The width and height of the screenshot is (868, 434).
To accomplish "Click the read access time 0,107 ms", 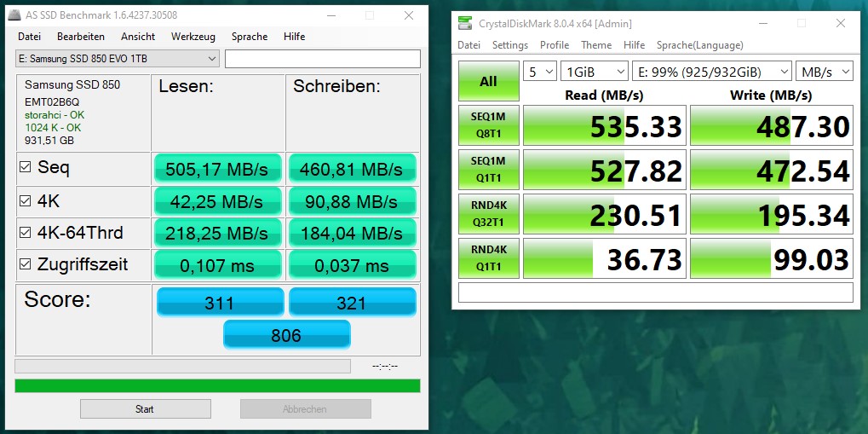I will click(x=217, y=265).
